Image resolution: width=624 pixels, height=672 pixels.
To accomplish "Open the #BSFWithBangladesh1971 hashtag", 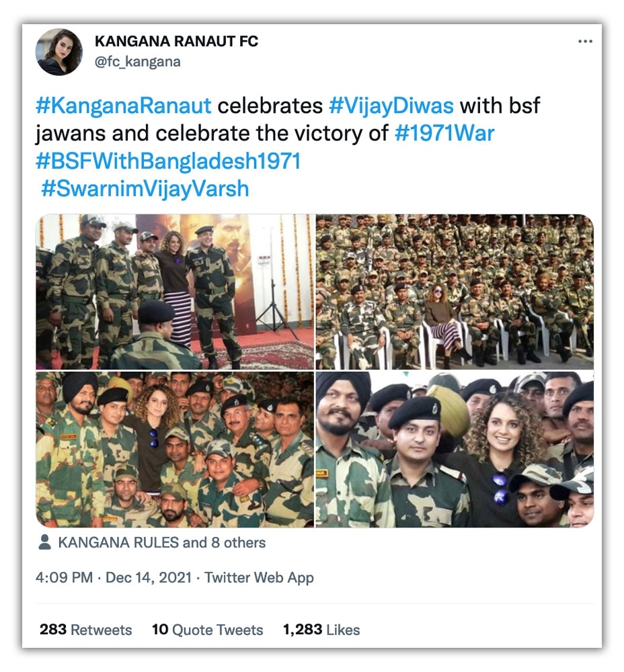I will pos(168,161).
